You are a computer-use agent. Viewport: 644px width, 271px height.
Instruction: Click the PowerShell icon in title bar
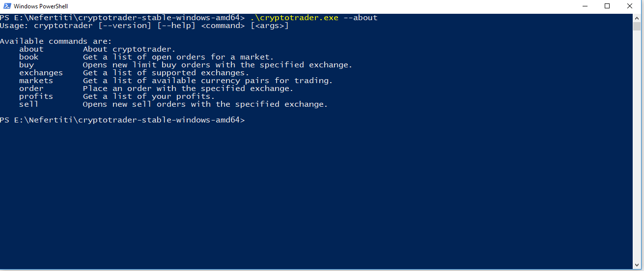(6, 6)
